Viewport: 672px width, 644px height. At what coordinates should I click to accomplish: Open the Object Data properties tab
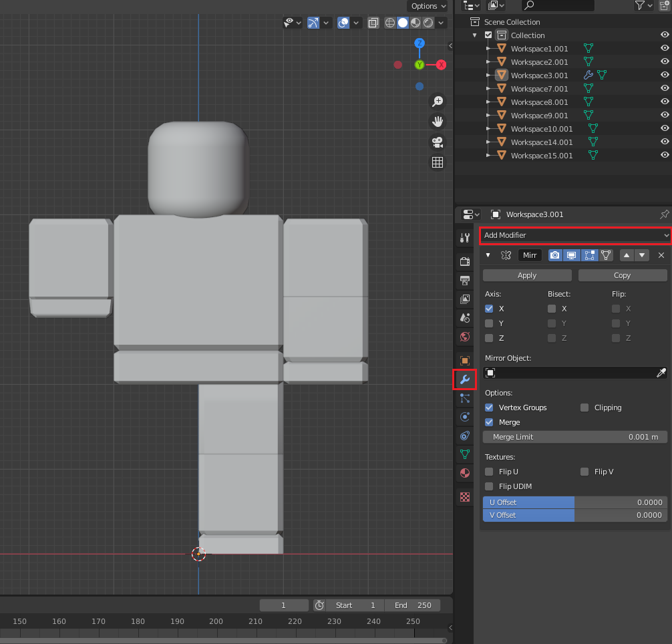tap(464, 454)
